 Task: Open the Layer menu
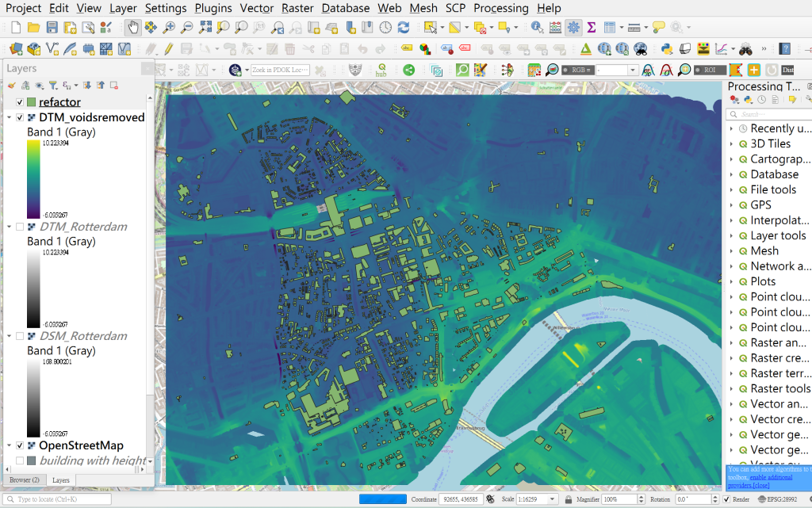coord(123,8)
